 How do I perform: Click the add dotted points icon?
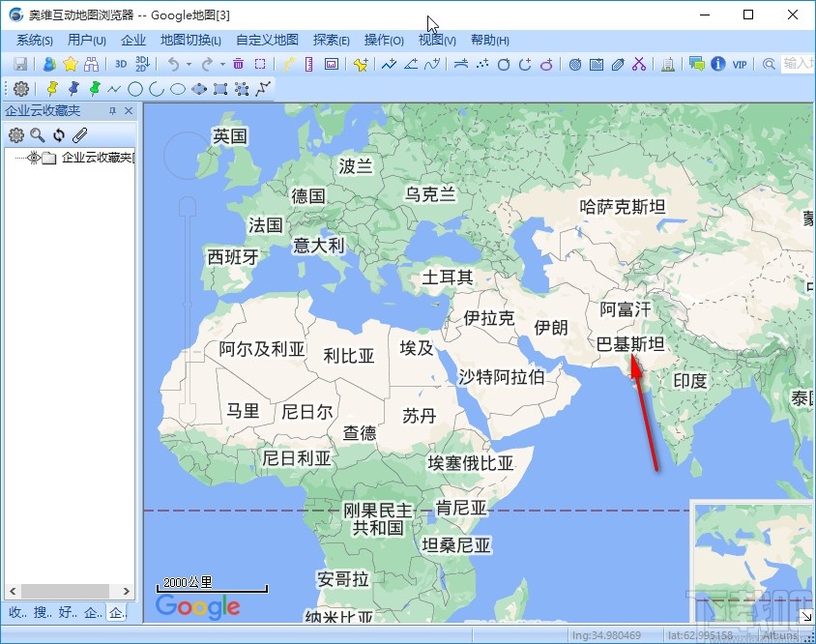[x=482, y=64]
